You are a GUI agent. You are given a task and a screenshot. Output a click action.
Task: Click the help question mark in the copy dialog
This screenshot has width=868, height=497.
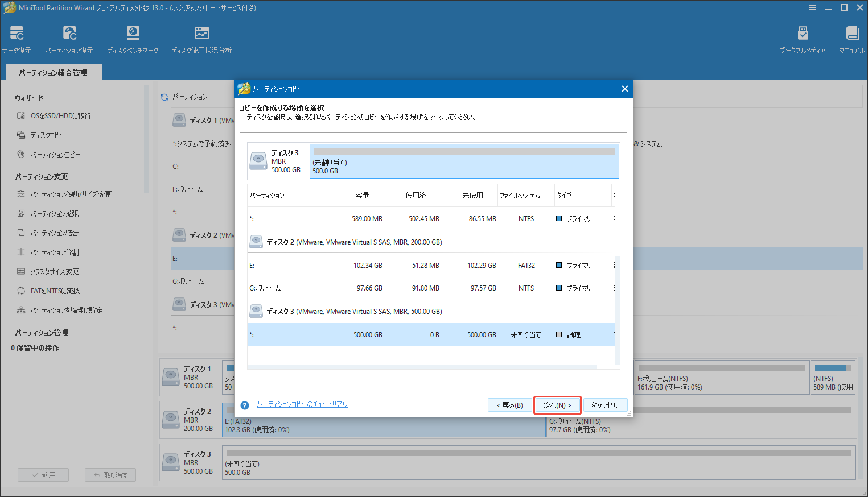pyautogui.click(x=245, y=405)
